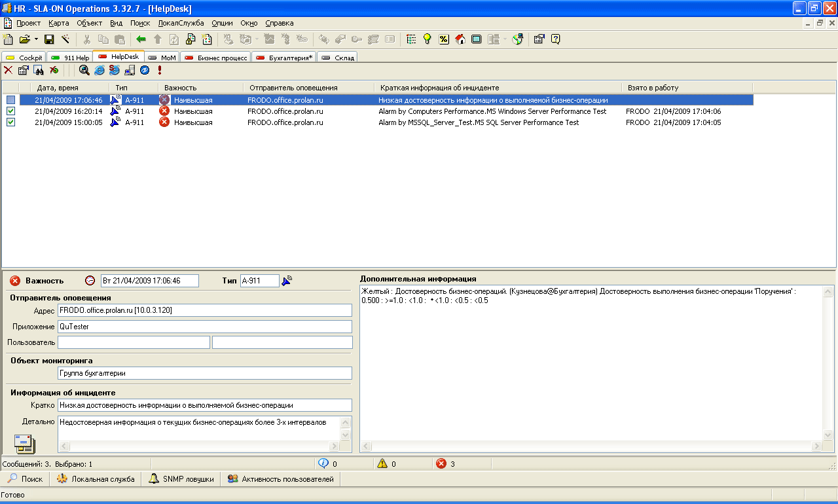Click the globe with computer network icon
Image resolution: width=838 pixels, height=504 pixels.
point(518,39)
